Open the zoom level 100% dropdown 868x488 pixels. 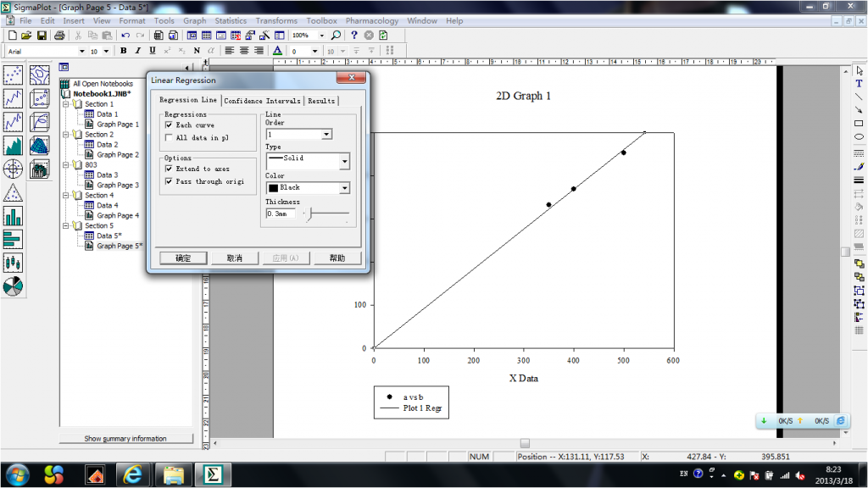tap(321, 36)
